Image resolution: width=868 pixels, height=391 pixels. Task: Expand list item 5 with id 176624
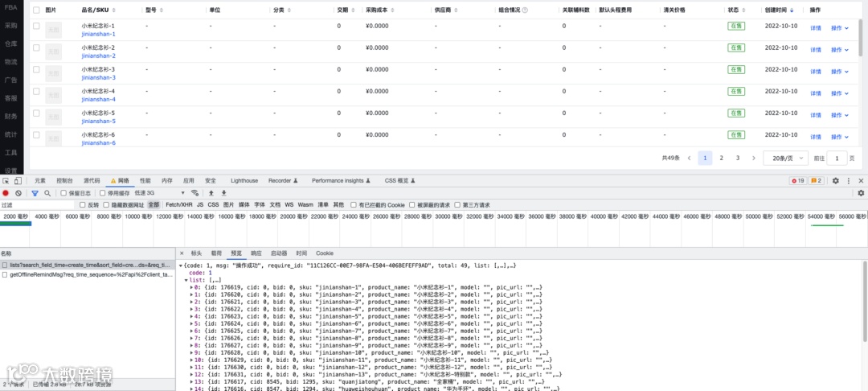click(x=191, y=323)
